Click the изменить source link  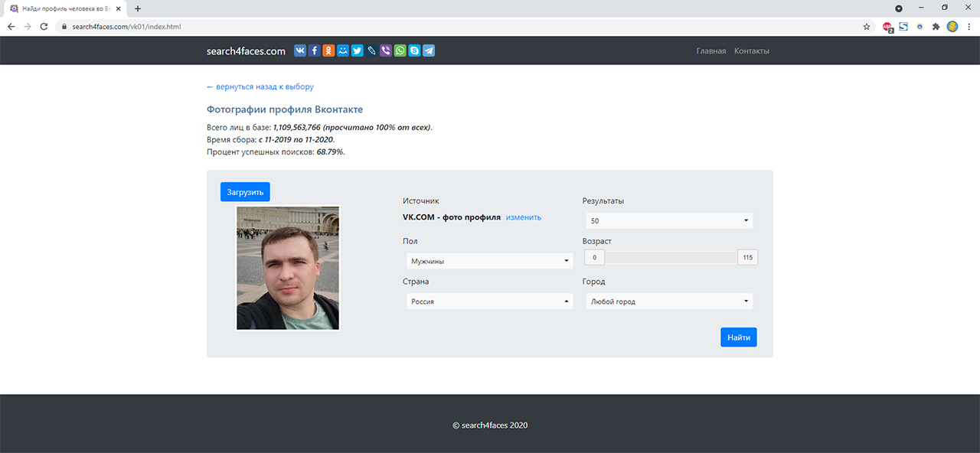tap(524, 217)
